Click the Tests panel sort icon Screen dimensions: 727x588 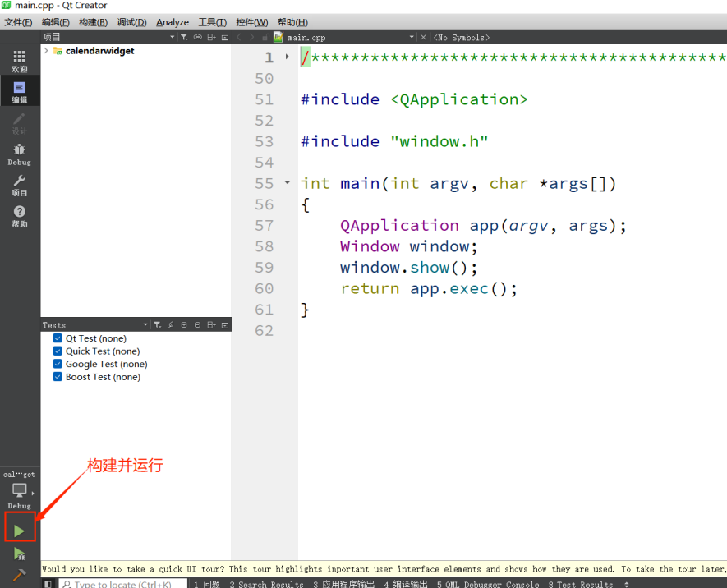pos(171,325)
